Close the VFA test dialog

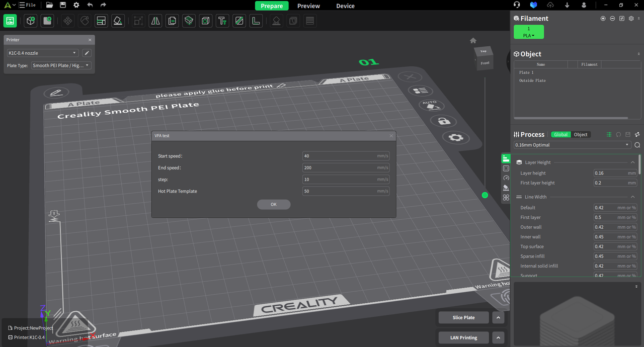391,136
